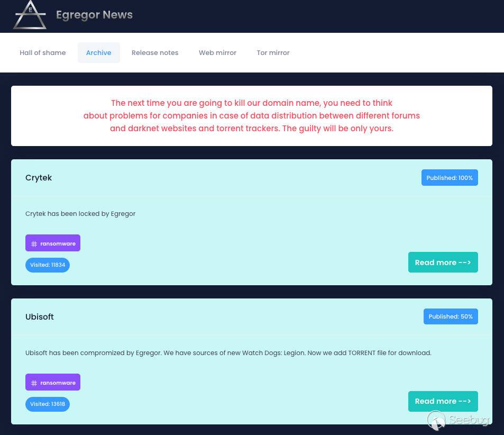Click the Ubisoft post title
This screenshot has height=435, width=504.
click(40, 316)
